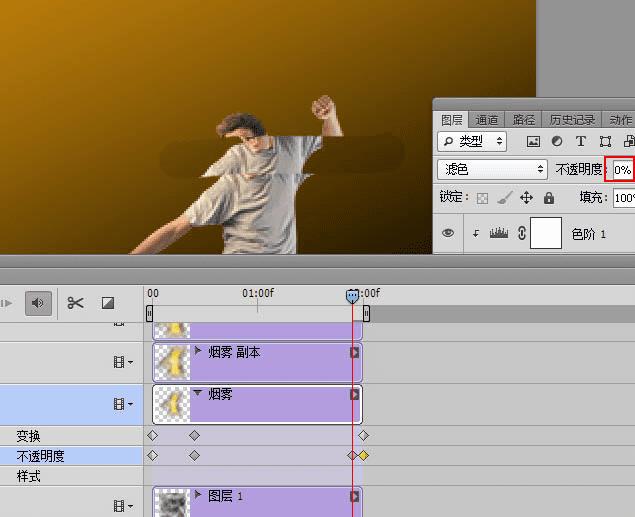Select the adjustment layer filter icon

tap(557, 142)
